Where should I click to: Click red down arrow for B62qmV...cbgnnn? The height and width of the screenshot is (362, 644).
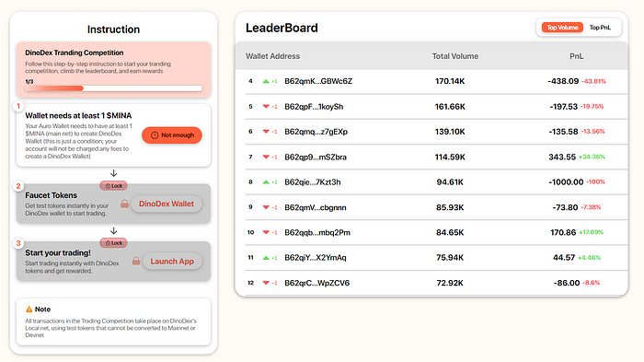(x=266, y=207)
